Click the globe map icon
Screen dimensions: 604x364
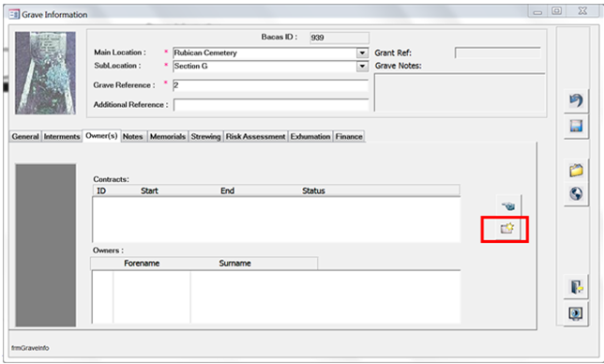pyautogui.click(x=576, y=194)
